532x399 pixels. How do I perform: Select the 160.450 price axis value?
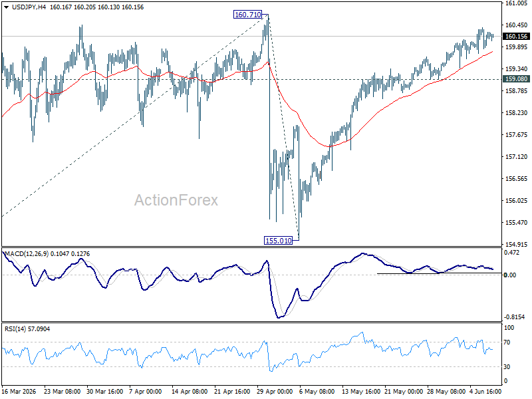click(517, 25)
